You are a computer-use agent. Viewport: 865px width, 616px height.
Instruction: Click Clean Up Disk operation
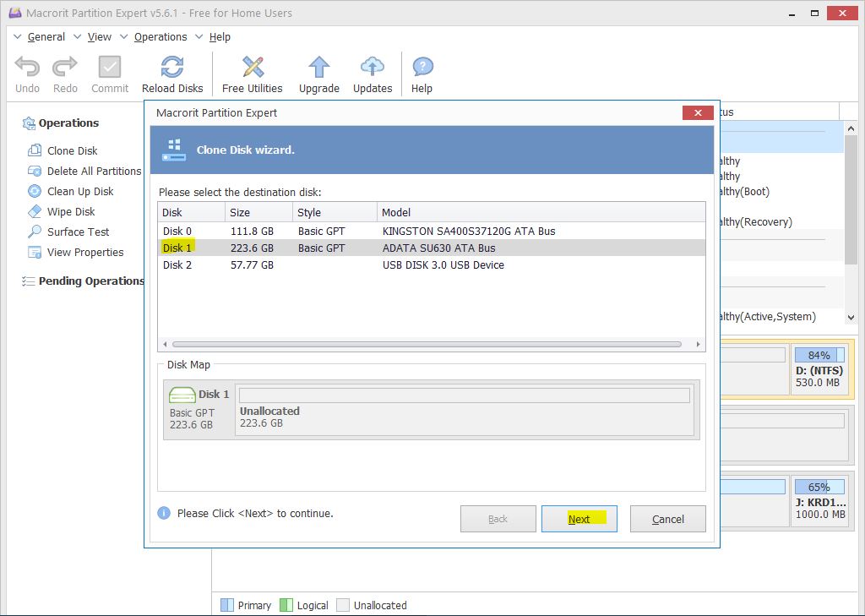pos(80,192)
